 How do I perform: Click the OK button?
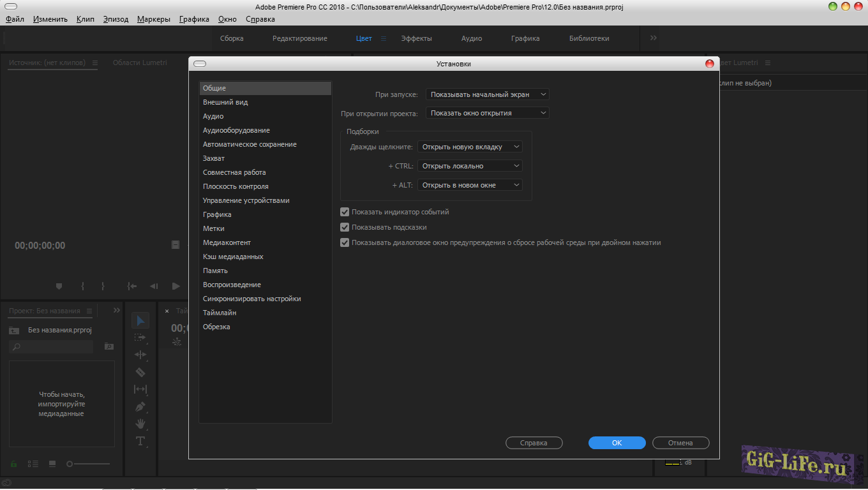[x=617, y=443]
